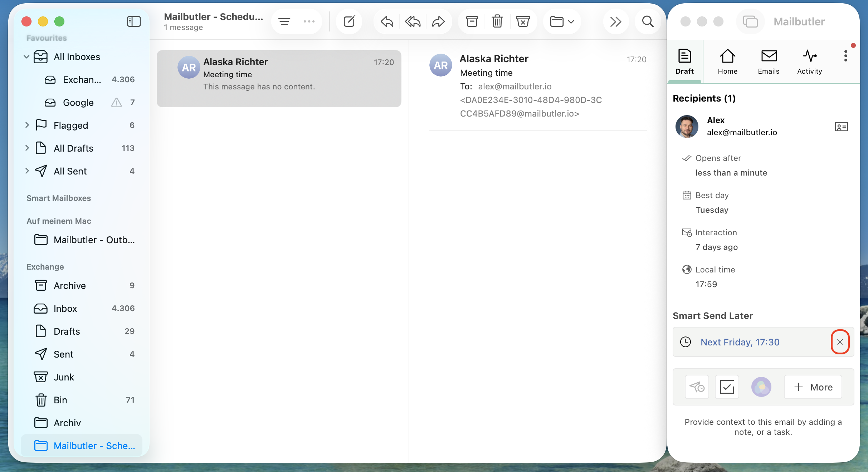Click alex@mailbutler.io recipient in message header
Viewport: 868px width, 472px height.
(515, 87)
